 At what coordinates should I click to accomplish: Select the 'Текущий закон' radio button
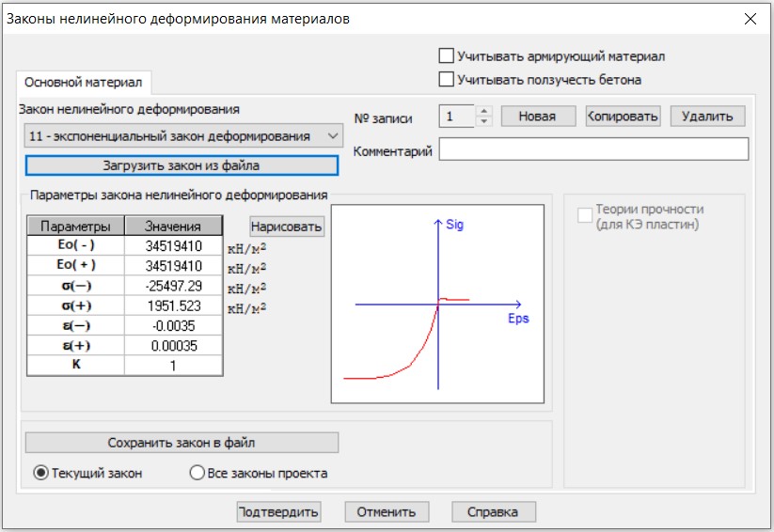[41, 474]
